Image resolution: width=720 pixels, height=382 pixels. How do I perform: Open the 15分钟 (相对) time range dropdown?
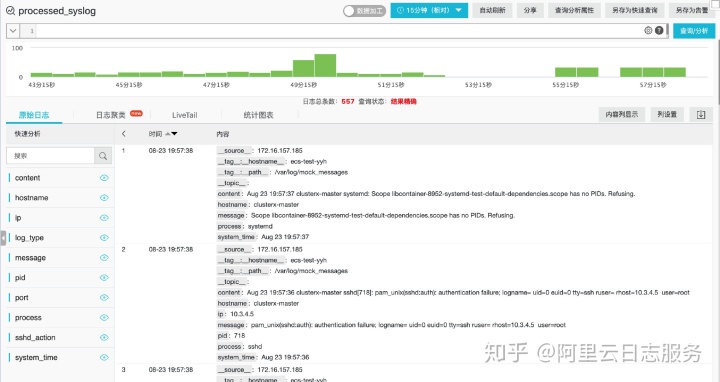tap(429, 10)
